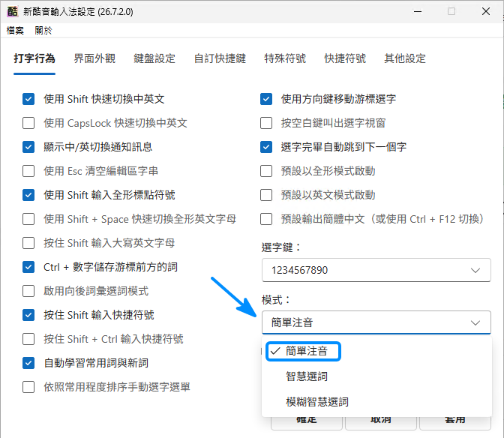The width and height of the screenshot is (504, 438).
Task: Enable 依照常用程度排序手動選字選單
Action: (x=28, y=387)
